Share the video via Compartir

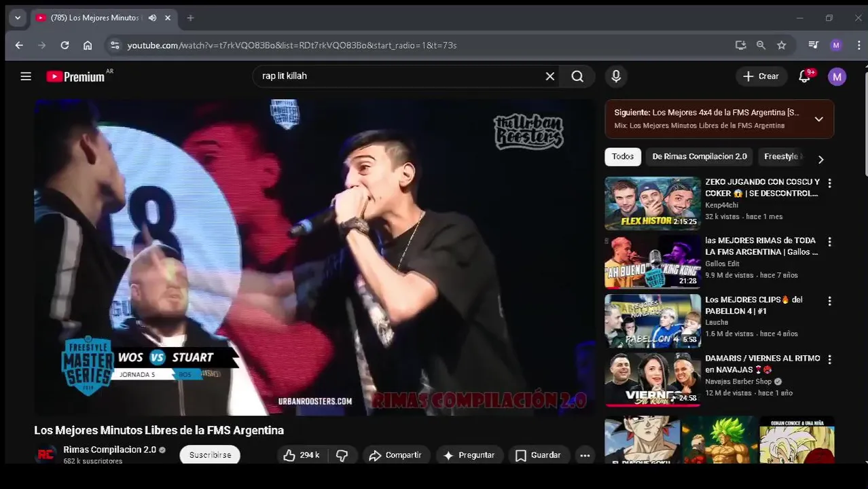coord(396,455)
